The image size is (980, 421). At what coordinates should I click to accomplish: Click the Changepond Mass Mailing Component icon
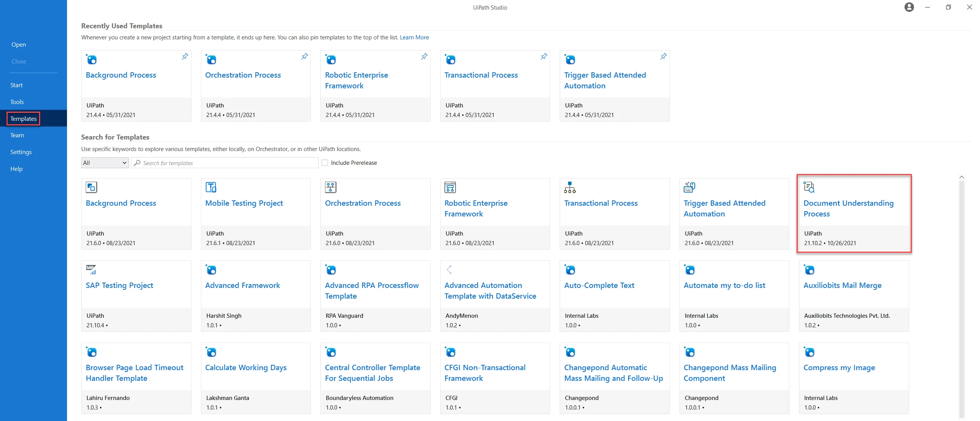tap(689, 352)
